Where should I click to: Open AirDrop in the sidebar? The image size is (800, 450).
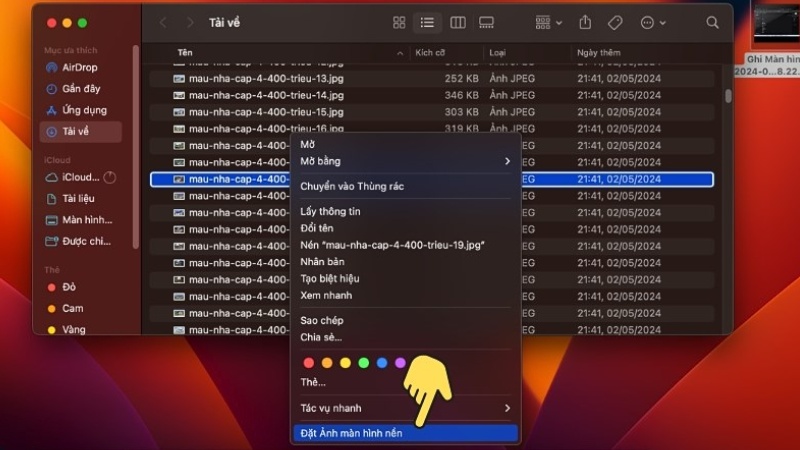click(78, 67)
